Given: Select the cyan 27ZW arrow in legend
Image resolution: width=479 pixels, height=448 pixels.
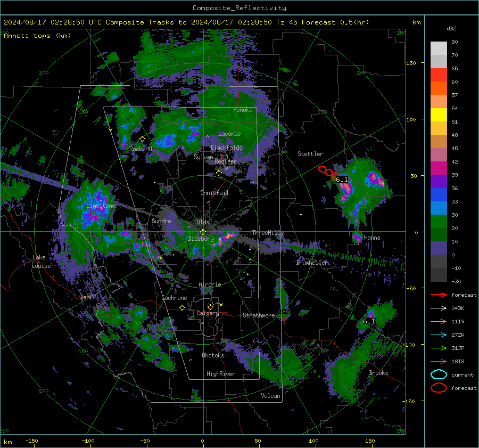Looking at the screenshot, I should (439, 335).
